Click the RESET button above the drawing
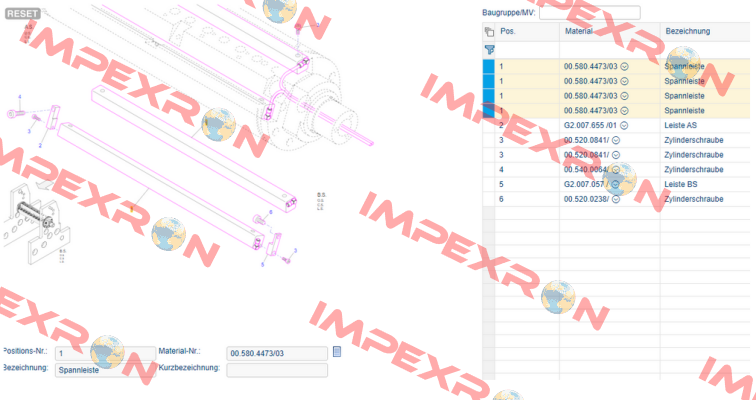756x400 pixels. click(x=23, y=13)
